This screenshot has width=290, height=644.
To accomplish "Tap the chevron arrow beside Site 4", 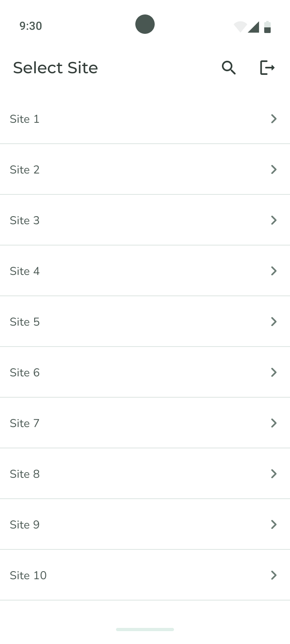I will pyautogui.click(x=274, y=271).
